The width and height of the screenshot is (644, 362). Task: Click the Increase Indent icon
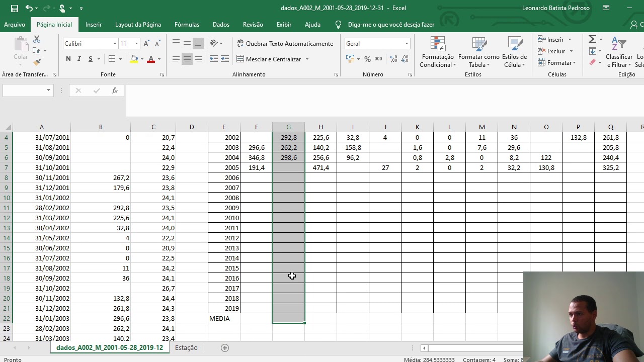tap(225, 59)
